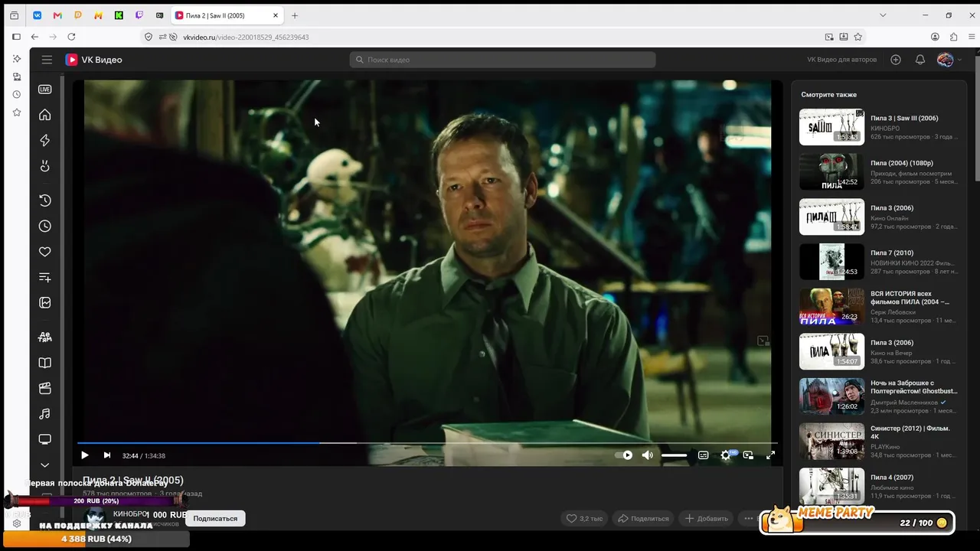Focus the Поиск видео search field

502,60
